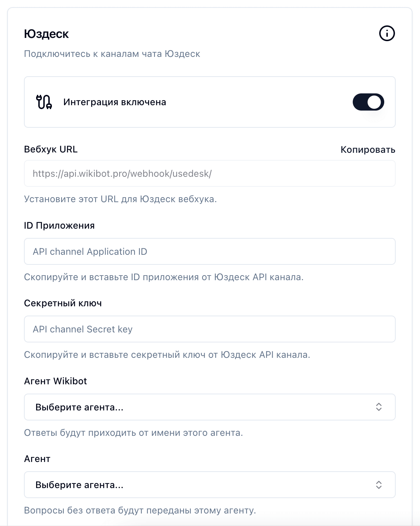
Task: Focus the API channel Application ID field
Action: click(210, 252)
